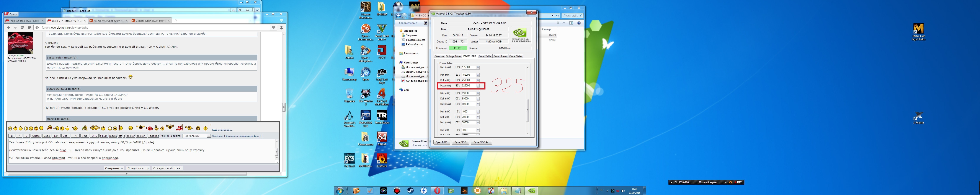Viewport: 980px width, 195px height.
Task: Click the Стандартный ответ button
Action: tap(167, 168)
